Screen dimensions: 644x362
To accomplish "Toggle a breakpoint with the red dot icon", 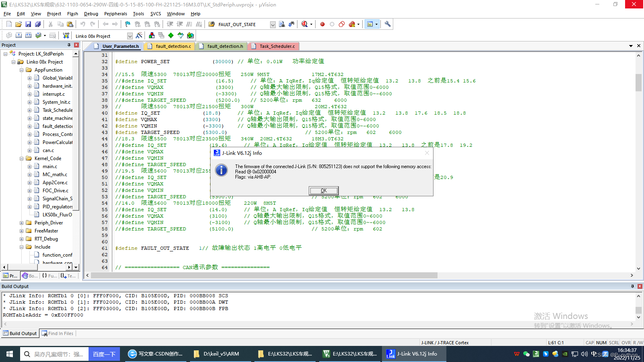I will pyautogui.click(x=322, y=24).
